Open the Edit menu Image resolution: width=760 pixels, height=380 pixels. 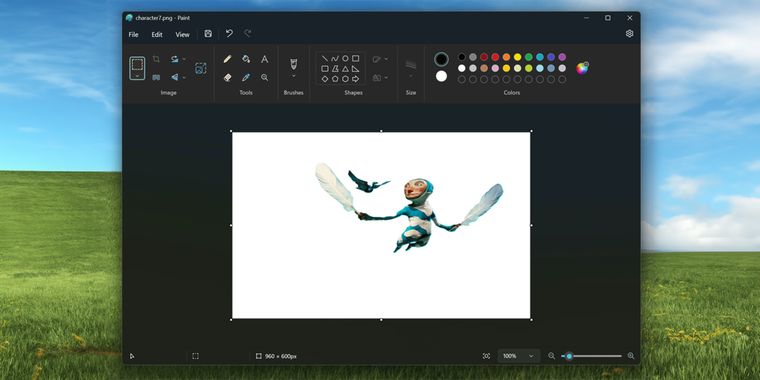click(x=157, y=34)
